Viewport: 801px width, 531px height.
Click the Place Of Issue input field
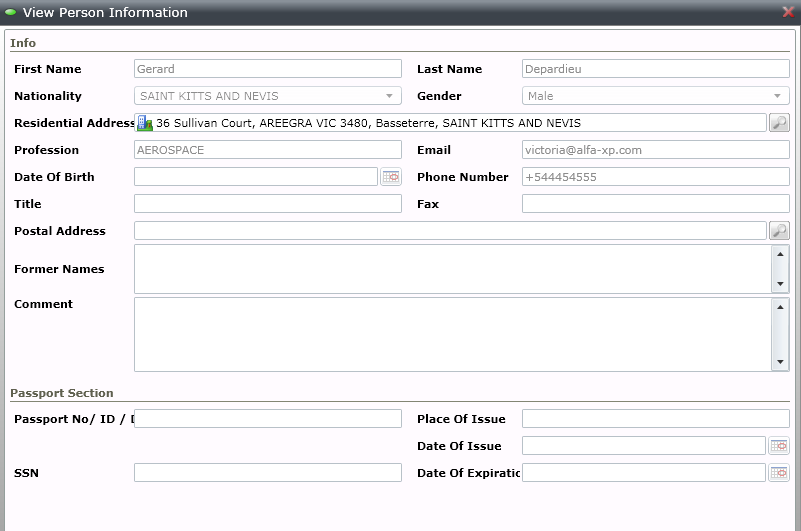[655, 419]
